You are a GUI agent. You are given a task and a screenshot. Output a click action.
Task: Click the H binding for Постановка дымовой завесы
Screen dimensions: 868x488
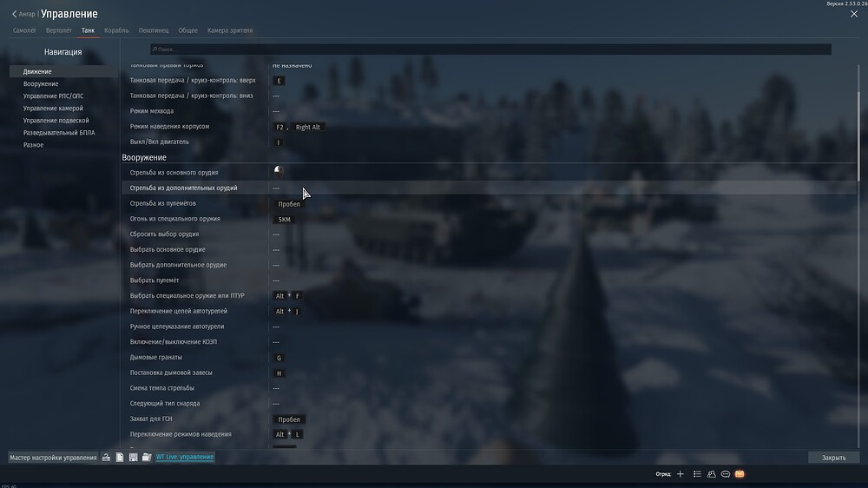(279, 373)
